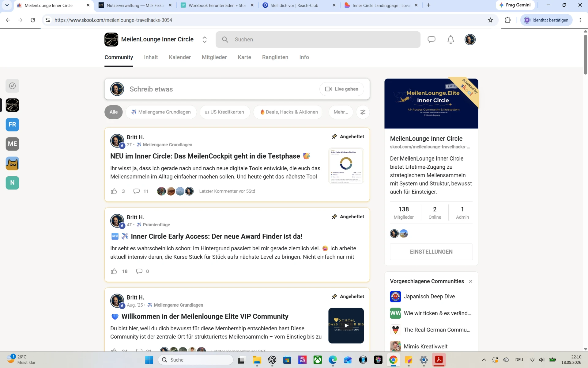This screenshot has width=588, height=368.
Task: Click the Prämienflüge category on post
Action: [x=153, y=225]
